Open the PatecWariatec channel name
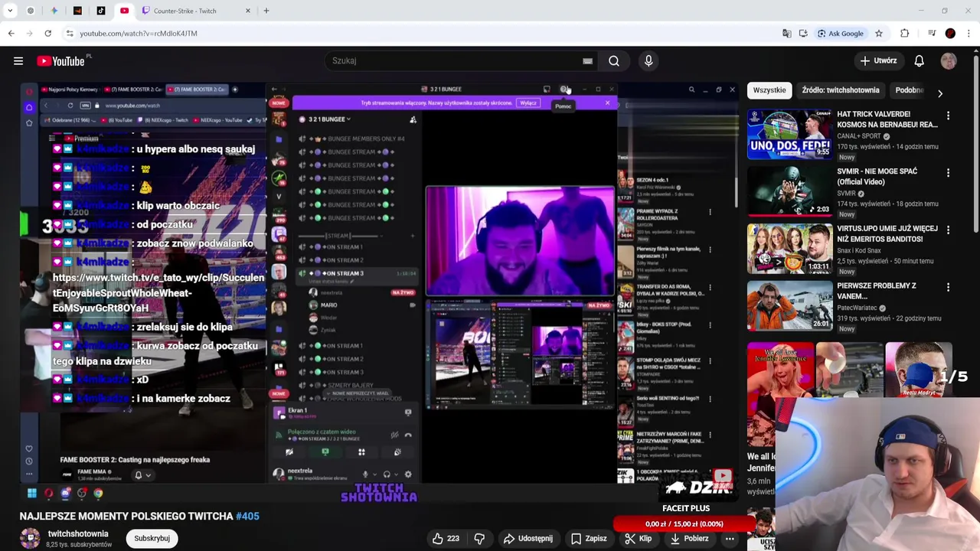This screenshot has width=980, height=551. pos(857,308)
